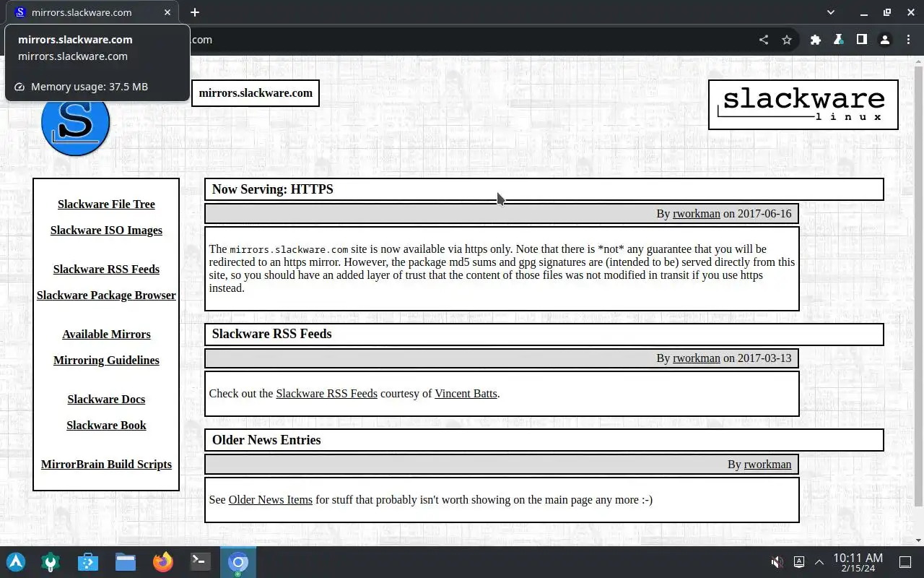Open the 10:11 AM clock calendar
This screenshot has width=924, height=578.
click(x=858, y=562)
